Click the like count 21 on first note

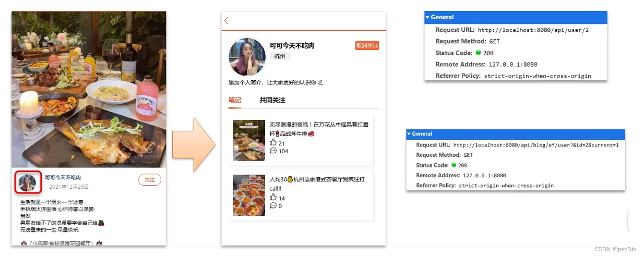282,143
